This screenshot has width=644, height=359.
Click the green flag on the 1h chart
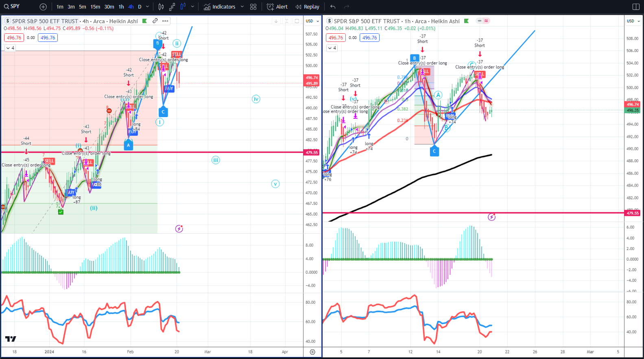pos(466,21)
